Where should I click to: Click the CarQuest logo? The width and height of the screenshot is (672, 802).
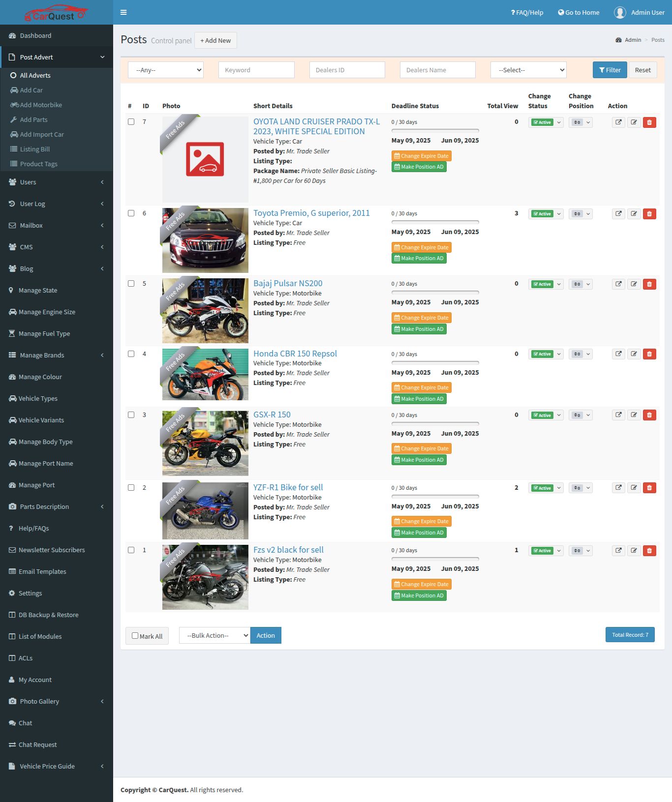[x=56, y=13]
